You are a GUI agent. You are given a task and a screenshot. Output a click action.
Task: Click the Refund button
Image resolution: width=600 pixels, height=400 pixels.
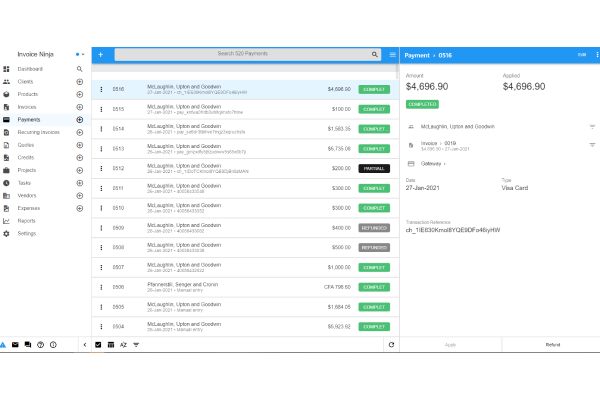click(552, 344)
